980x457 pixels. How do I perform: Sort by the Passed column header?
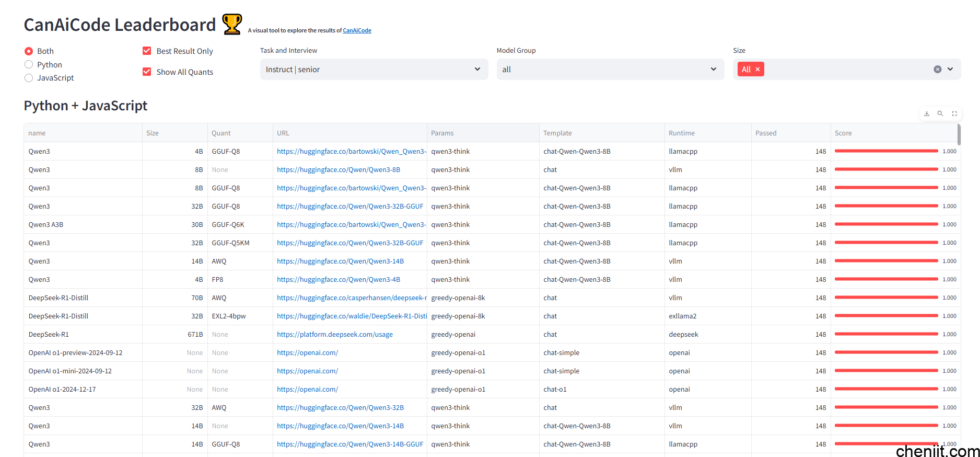[x=766, y=133]
